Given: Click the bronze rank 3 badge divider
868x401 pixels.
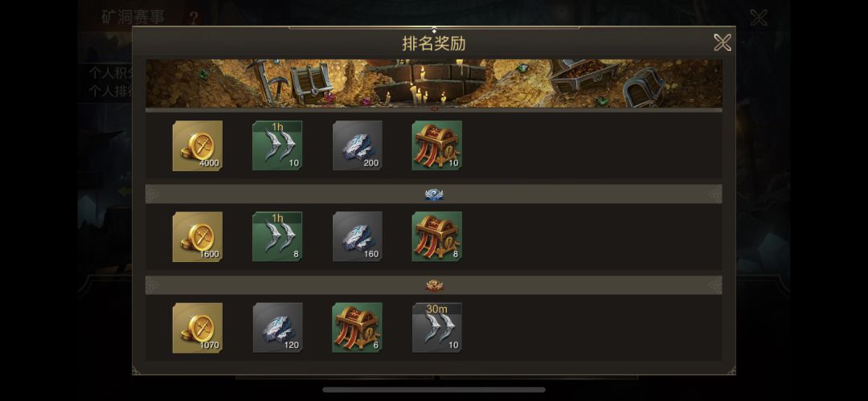Looking at the screenshot, I should pos(434,285).
